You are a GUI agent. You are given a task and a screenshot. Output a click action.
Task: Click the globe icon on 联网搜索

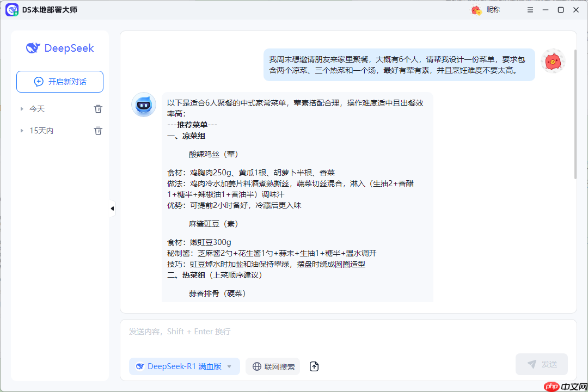(x=256, y=366)
